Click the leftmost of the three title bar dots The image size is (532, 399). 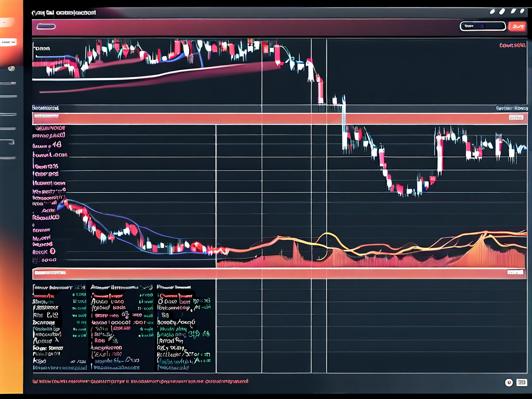point(493,11)
